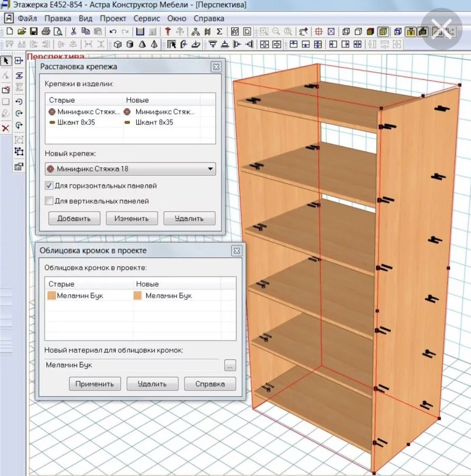Click the red X delete tool icon
471x476 pixels.
coord(6,128)
